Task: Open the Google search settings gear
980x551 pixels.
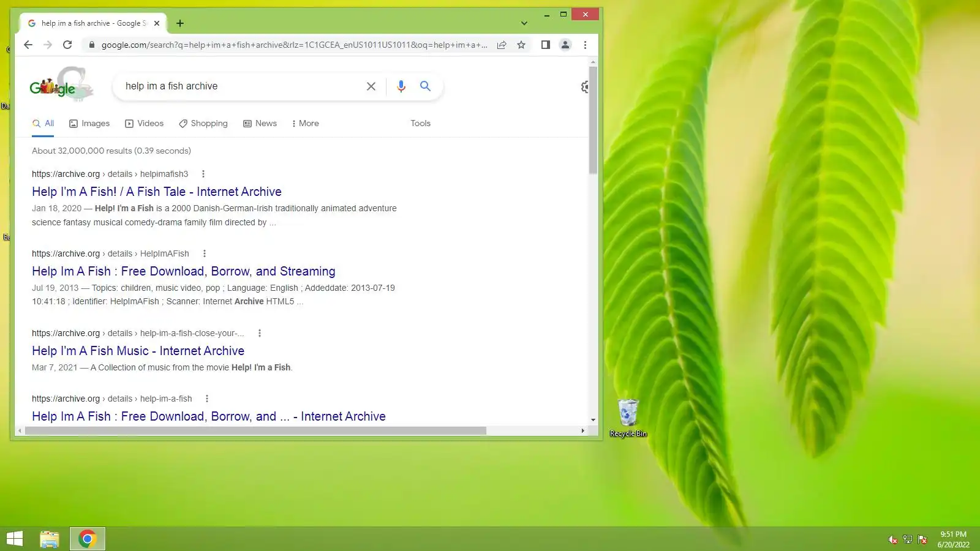Action: pyautogui.click(x=586, y=87)
